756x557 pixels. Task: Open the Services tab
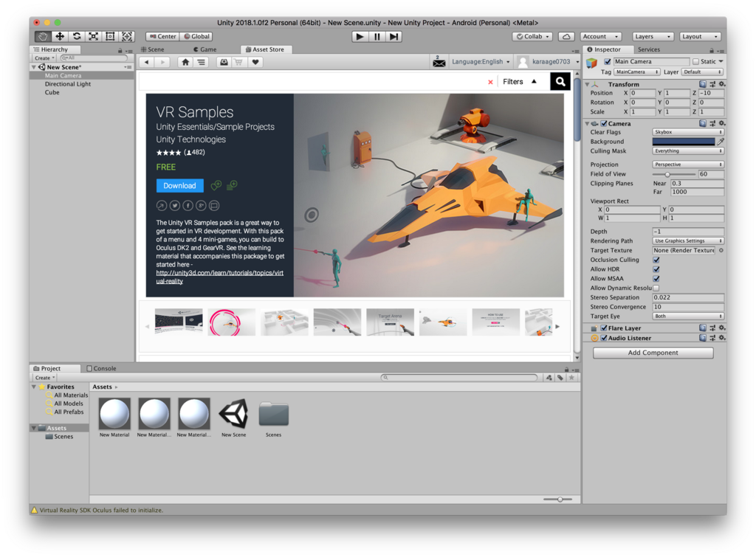point(648,49)
